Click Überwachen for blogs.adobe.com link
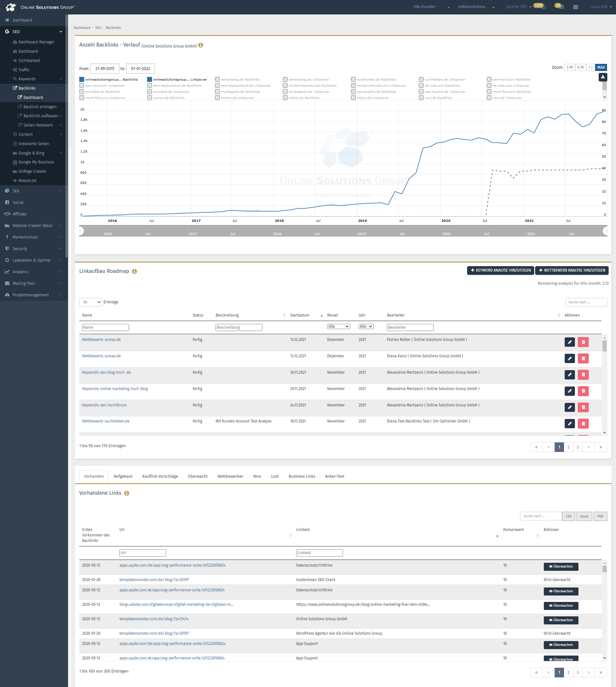Viewport: 616px width, 687px height. [561, 606]
